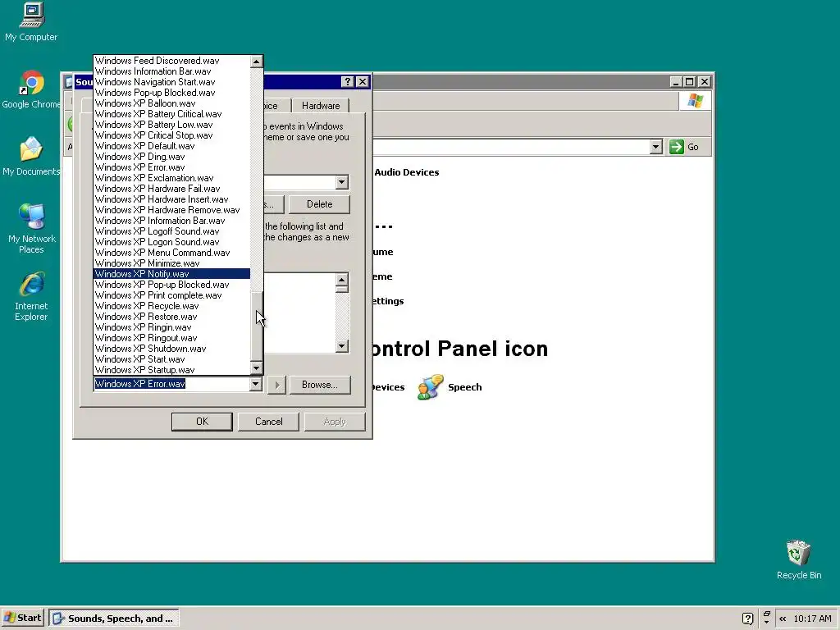Pick Windows XP Hardware Insert.wav
The image size is (840, 630).
tap(172, 199)
